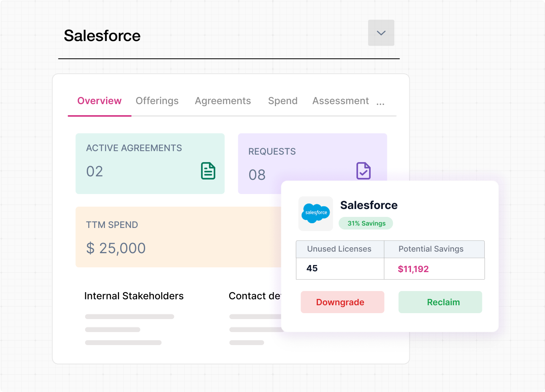
Task: Click the Salesforce title in savings popup
Action: pos(369,205)
